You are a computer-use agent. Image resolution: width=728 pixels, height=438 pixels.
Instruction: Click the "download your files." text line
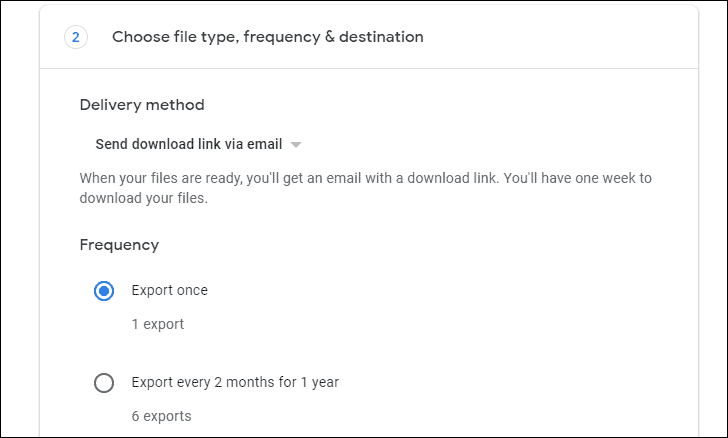[x=143, y=198]
